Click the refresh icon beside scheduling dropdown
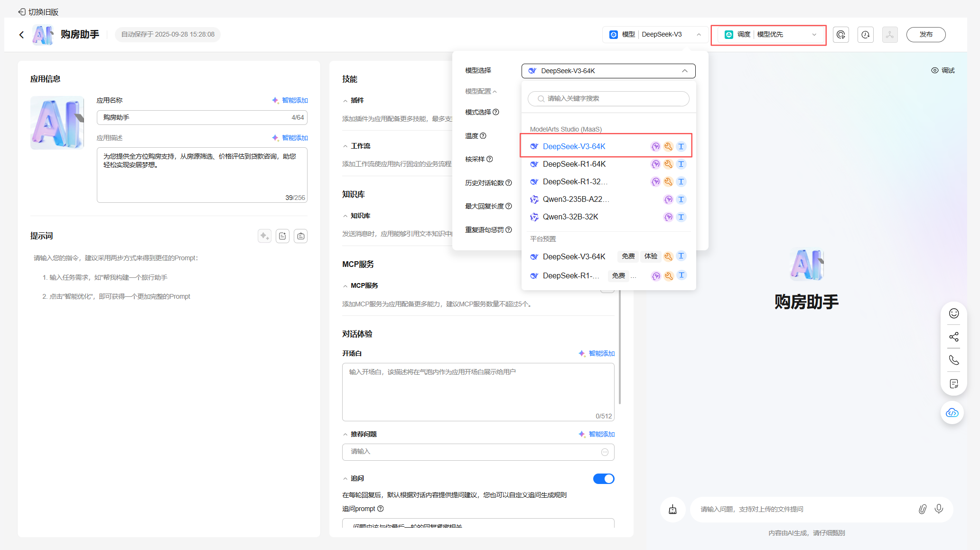This screenshot has width=980, height=550. (840, 35)
